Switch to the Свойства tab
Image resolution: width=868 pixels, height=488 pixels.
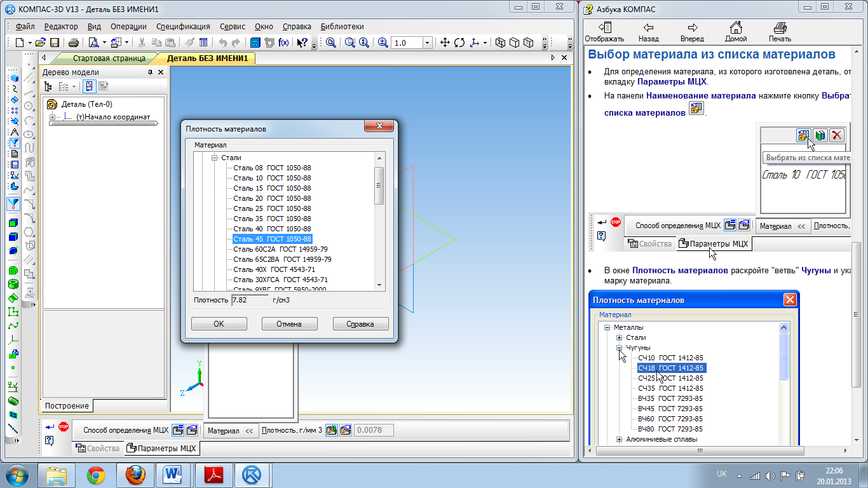pos(98,449)
